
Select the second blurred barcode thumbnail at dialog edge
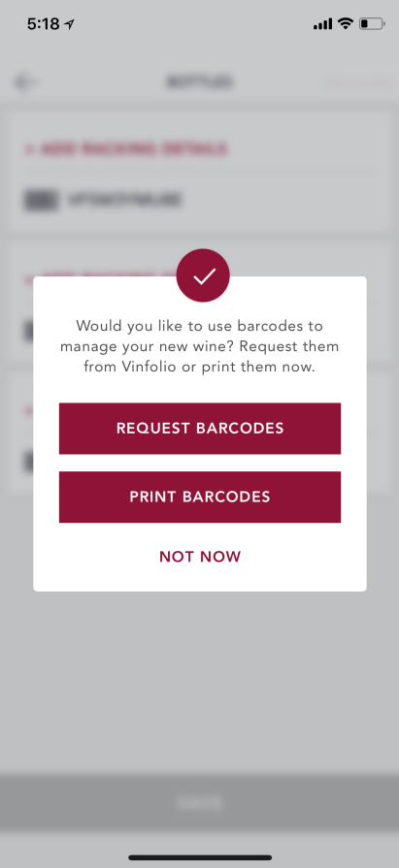pyautogui.click(x=28, y=332)
